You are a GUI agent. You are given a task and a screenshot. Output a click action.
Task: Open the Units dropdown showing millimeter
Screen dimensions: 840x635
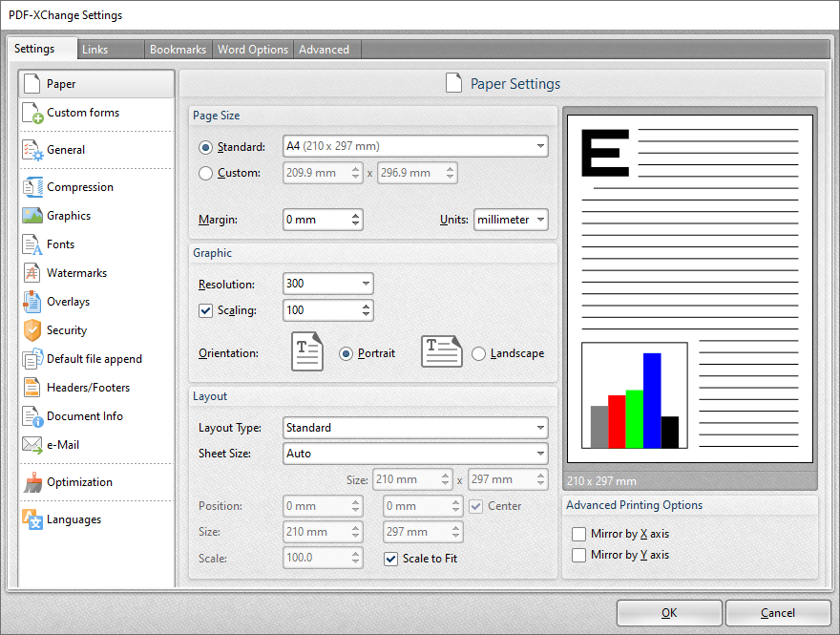[511, 220]
